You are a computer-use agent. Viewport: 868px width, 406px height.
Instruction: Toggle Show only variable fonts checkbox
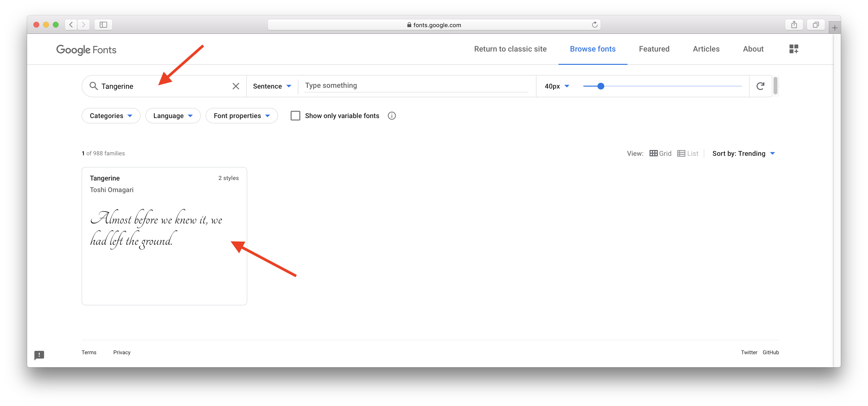point(295,116)
